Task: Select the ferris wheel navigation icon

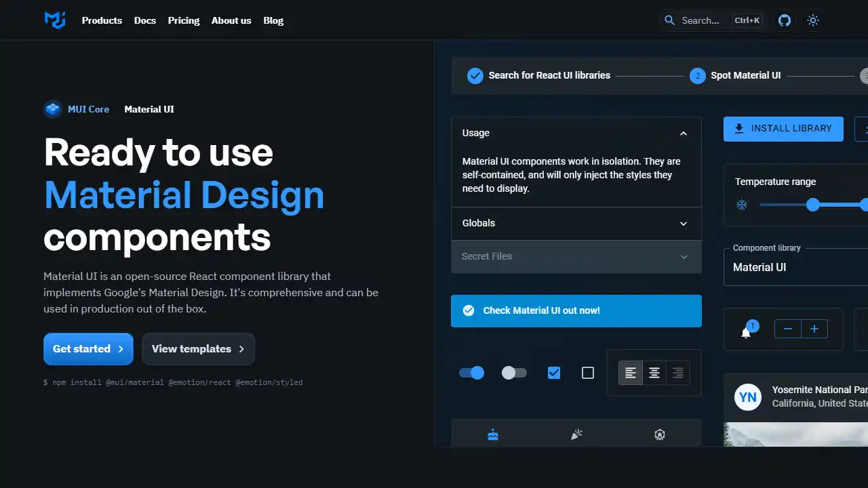Action: (660, 434)
